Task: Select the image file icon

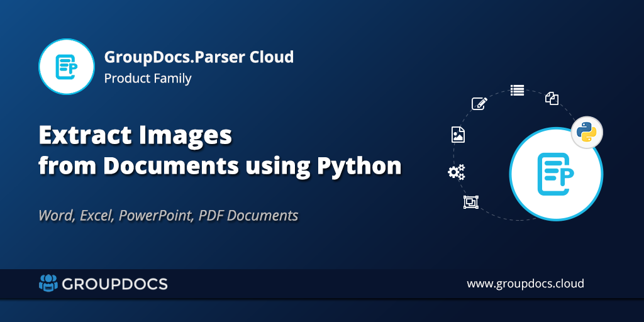Action: [458, 134]
